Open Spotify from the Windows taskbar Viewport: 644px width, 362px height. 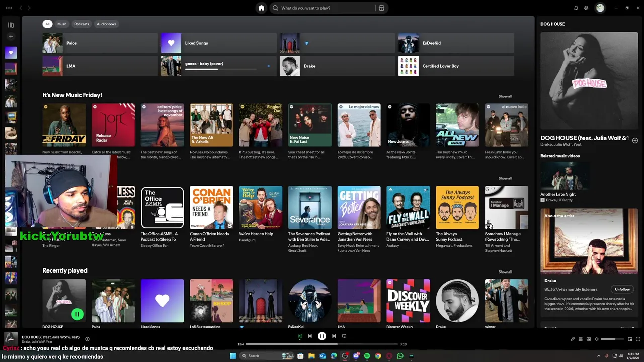367,356
